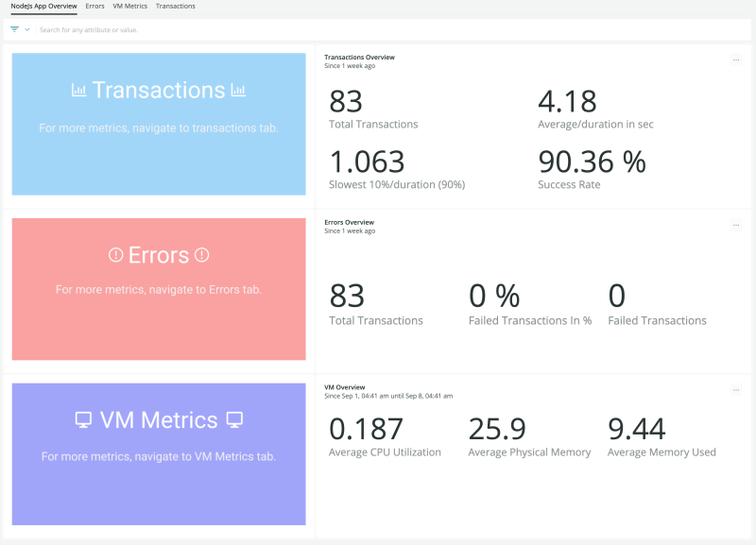Switch to the VM Metrics tab
The width and height of the screenshot is (756, 545).
point(129,7)
